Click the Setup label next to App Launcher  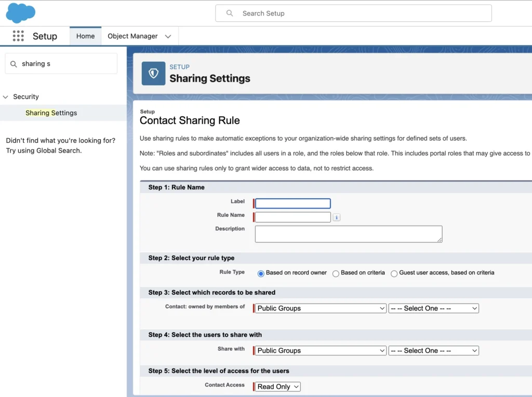pyautogui.click(x=45, y=36)
